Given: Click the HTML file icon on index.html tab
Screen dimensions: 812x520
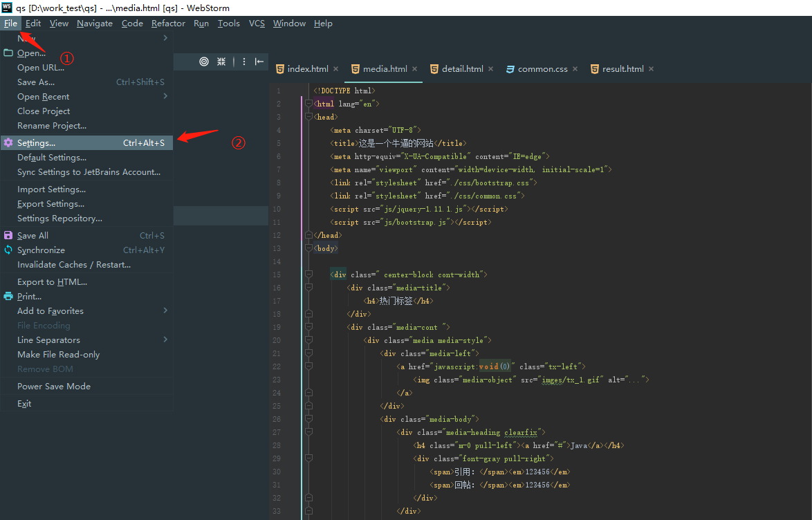Looking at the screenshot, I should (x=279, y=69).
